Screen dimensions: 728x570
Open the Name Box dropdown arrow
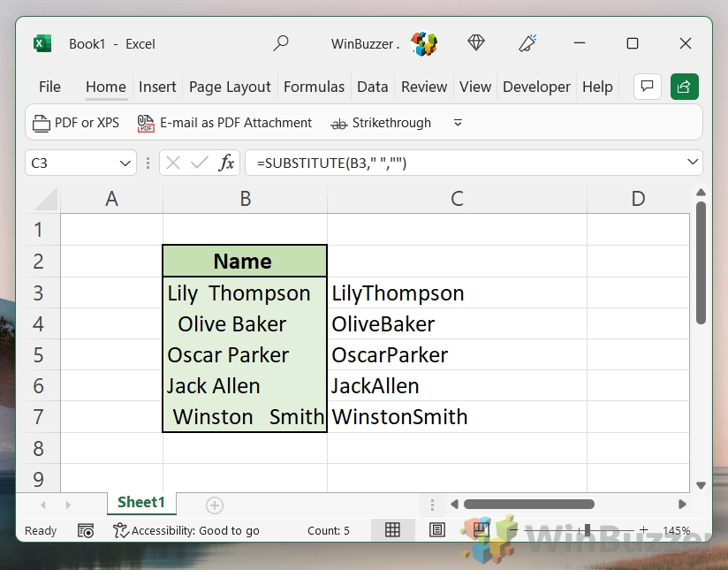125,163
